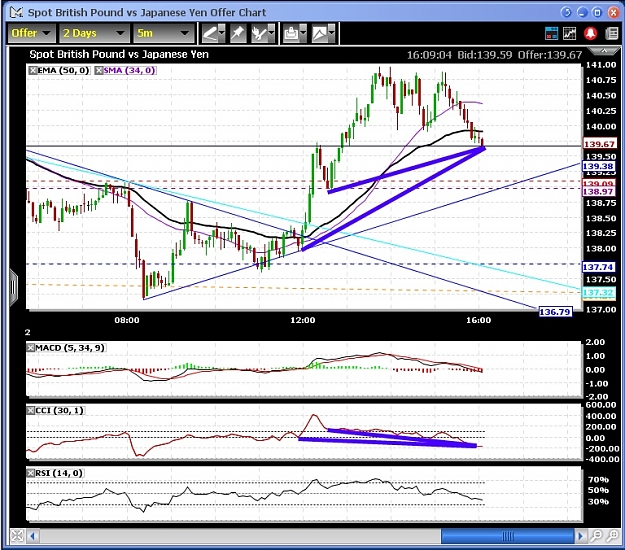Image resolution: width=625 pixels, height=550 pixels.
Task: Click the Bid:139.59 quote text
Action: pos(484,55)
